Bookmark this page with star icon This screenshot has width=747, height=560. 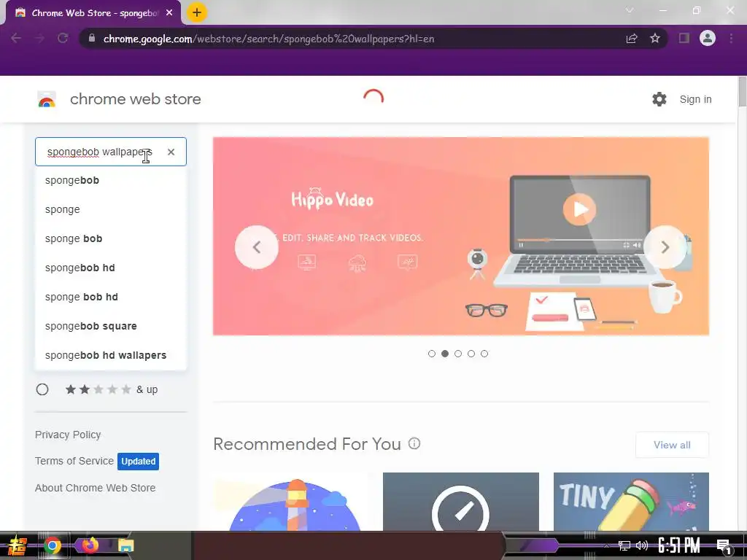pos(655,39)
